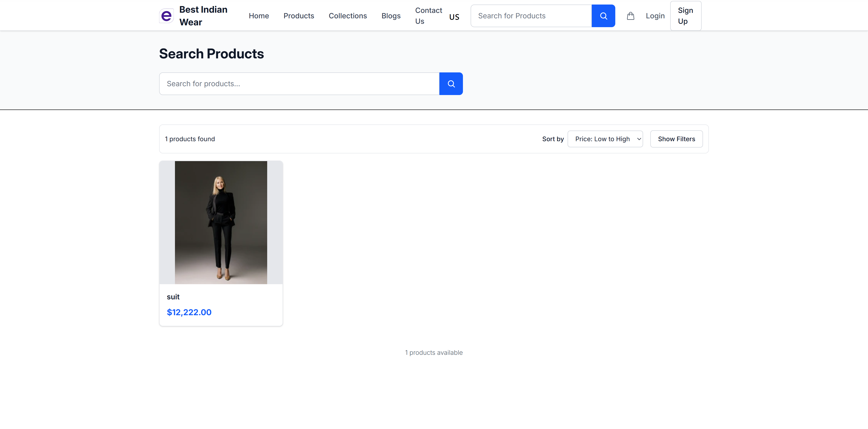Go to Collections
Viewport: 868px width, 429px height.
[348, 16]
